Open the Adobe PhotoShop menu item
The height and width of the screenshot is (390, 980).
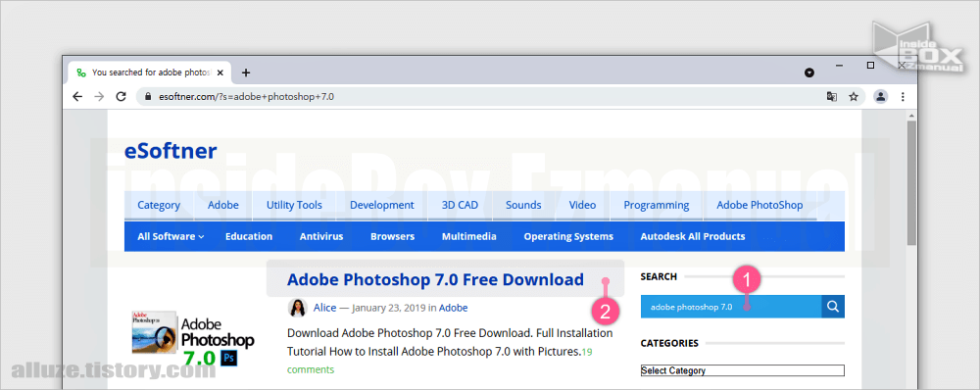point(760,205)
